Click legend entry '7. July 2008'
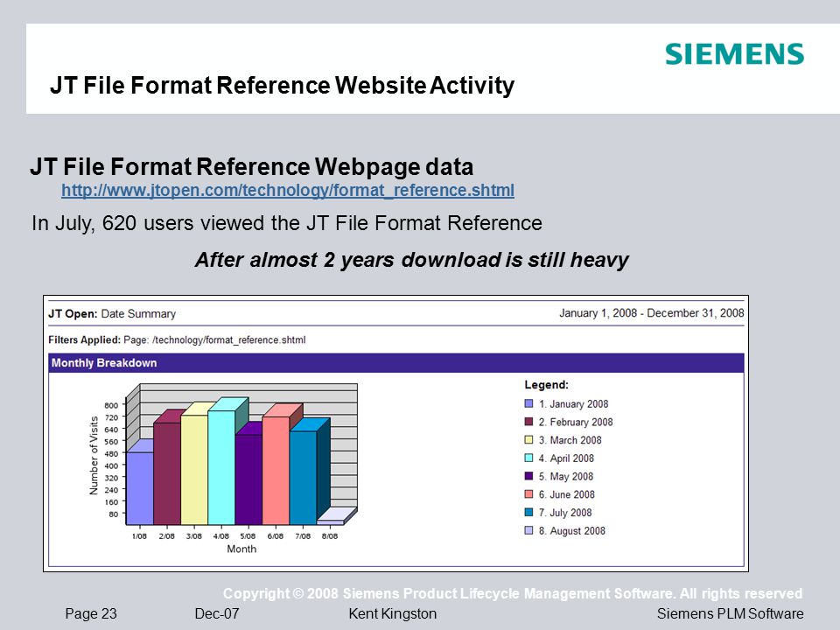The image size is (840, 630). coord(565,513)
